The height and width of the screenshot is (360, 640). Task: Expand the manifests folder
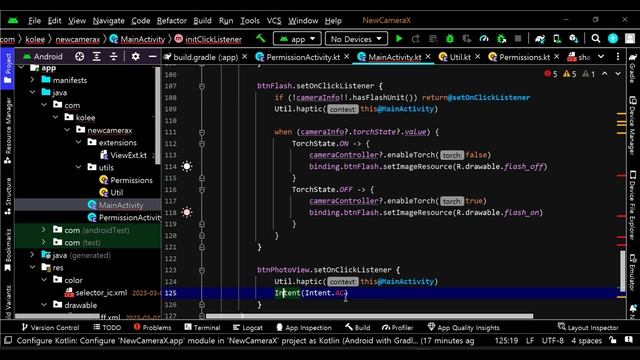click(32, 80)
